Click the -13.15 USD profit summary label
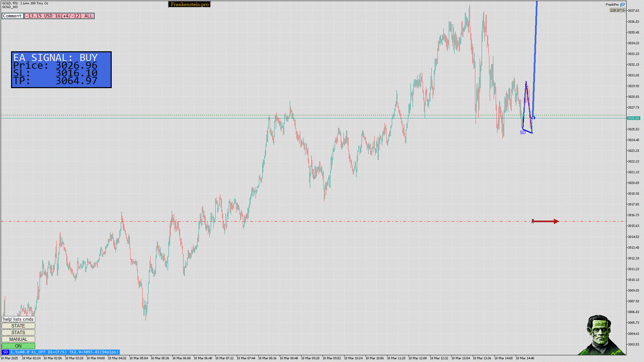 point(59,16)
